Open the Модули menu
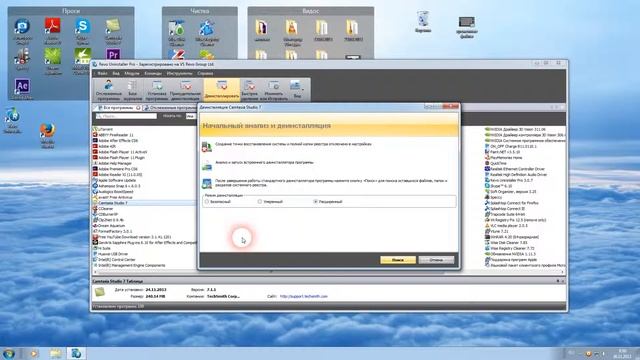The width and height of the screenshot is (640, 360). point(131,73)
